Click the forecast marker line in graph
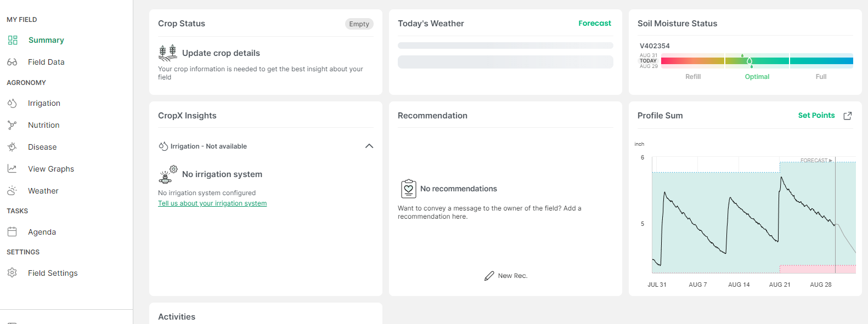Image resolution: width=868 pixels, height=324 pixels. coord(835,219)
